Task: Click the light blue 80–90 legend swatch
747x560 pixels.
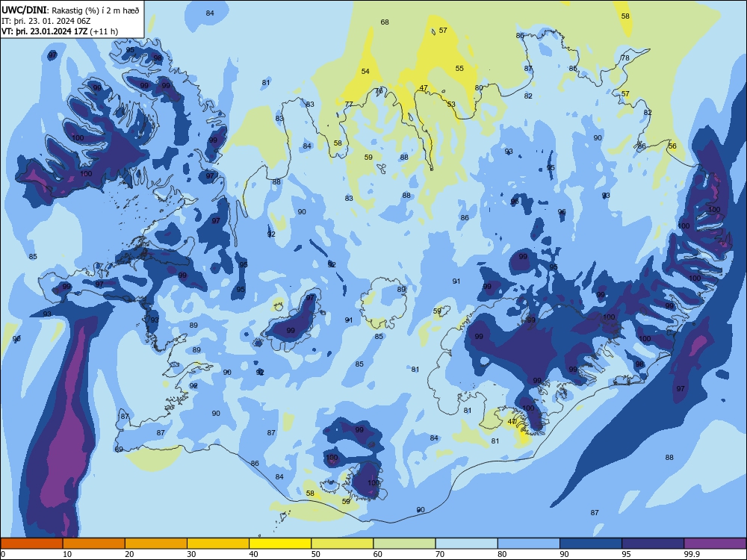Action: [529, 544]
